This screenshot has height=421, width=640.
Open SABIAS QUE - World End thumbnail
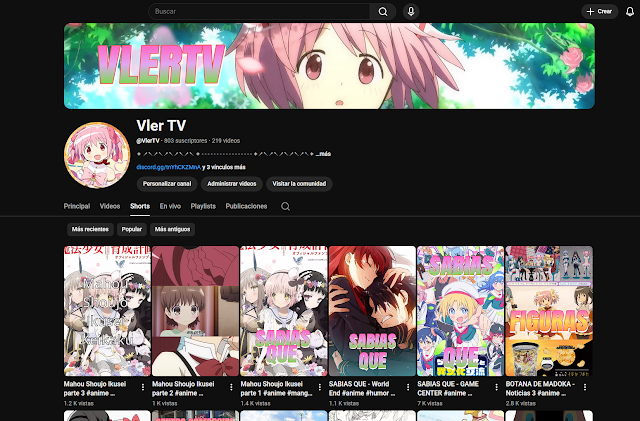pyautogui.click(x=372, y=311)
